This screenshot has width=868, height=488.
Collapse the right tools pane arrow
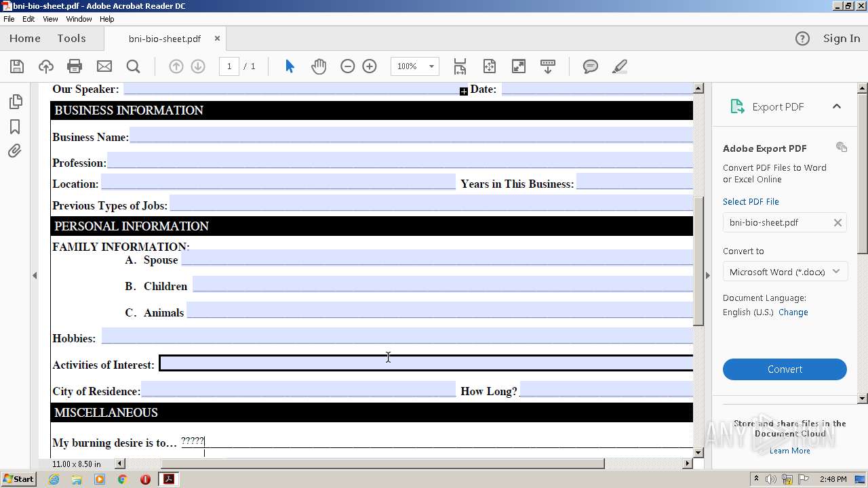coord(707,275)
